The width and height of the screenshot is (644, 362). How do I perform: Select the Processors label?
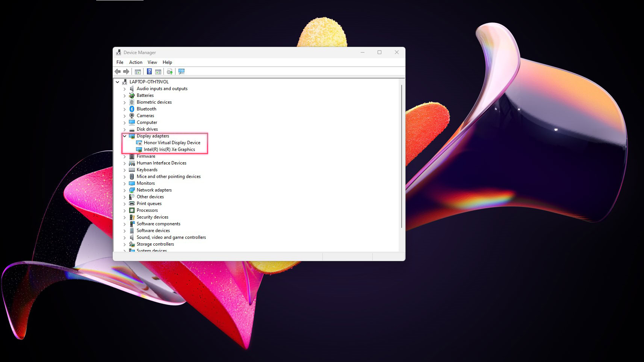tap(147, 210)
